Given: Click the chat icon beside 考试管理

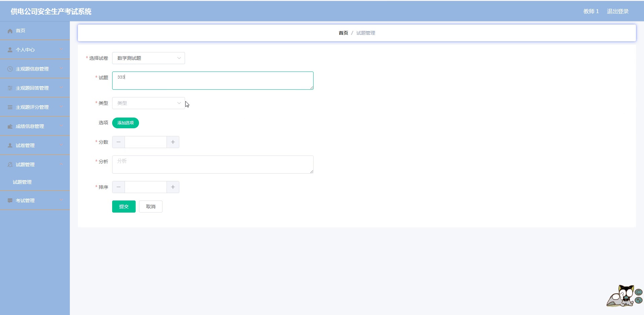Looking at the screenshot, I should (x=10, y=200).
